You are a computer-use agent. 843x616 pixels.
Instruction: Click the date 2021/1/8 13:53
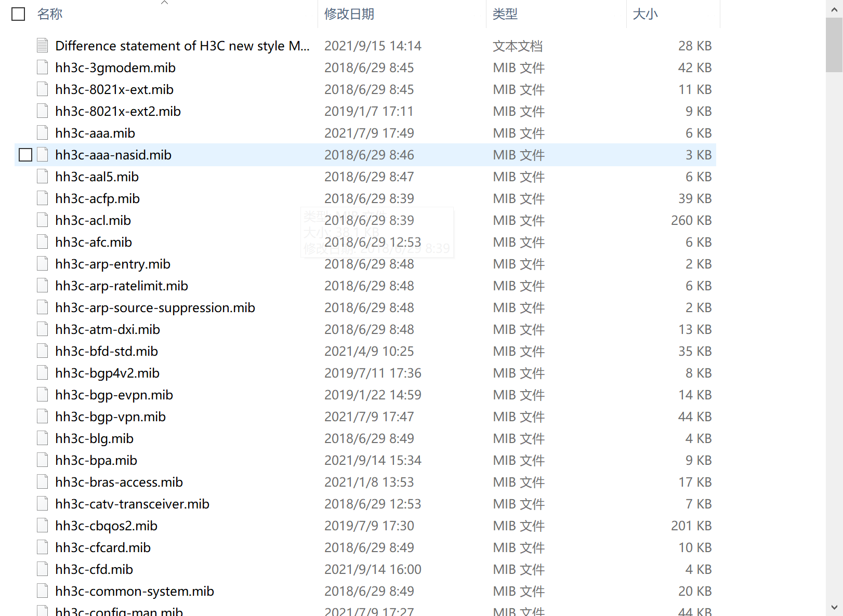369,482
